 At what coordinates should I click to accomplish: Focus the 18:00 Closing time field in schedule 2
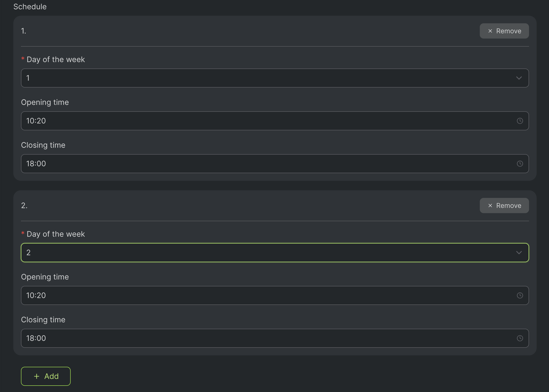[x=265, y=338]
